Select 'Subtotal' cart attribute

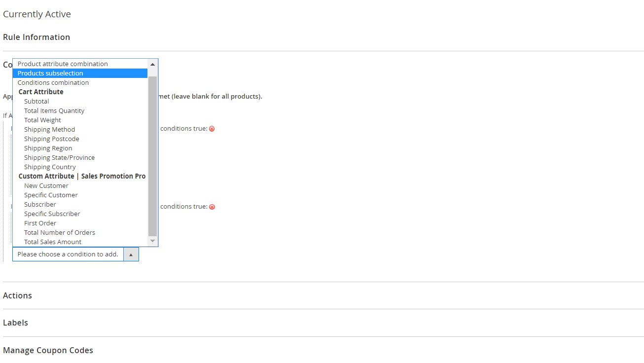[x=36, y=101]
